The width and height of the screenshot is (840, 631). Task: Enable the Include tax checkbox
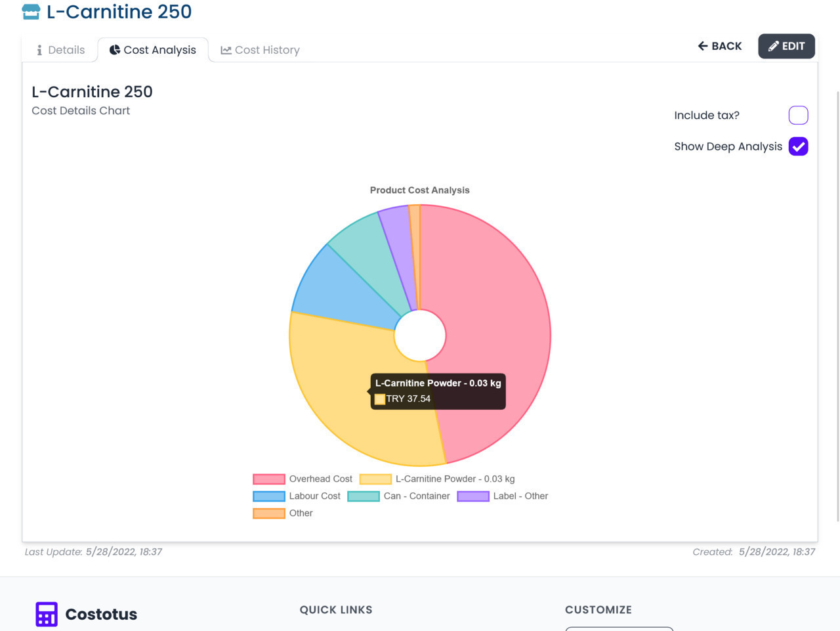point(798,116)
